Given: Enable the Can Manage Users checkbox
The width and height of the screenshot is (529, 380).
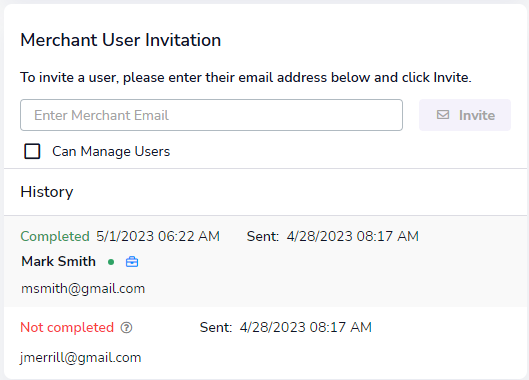Looking at the screenshot, I should [32, 151].
